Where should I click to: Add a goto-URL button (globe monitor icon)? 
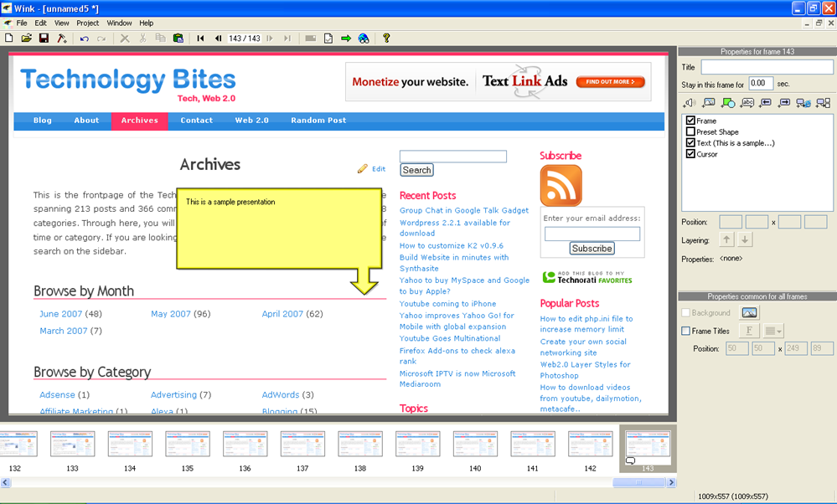click(x=803, y=102)
